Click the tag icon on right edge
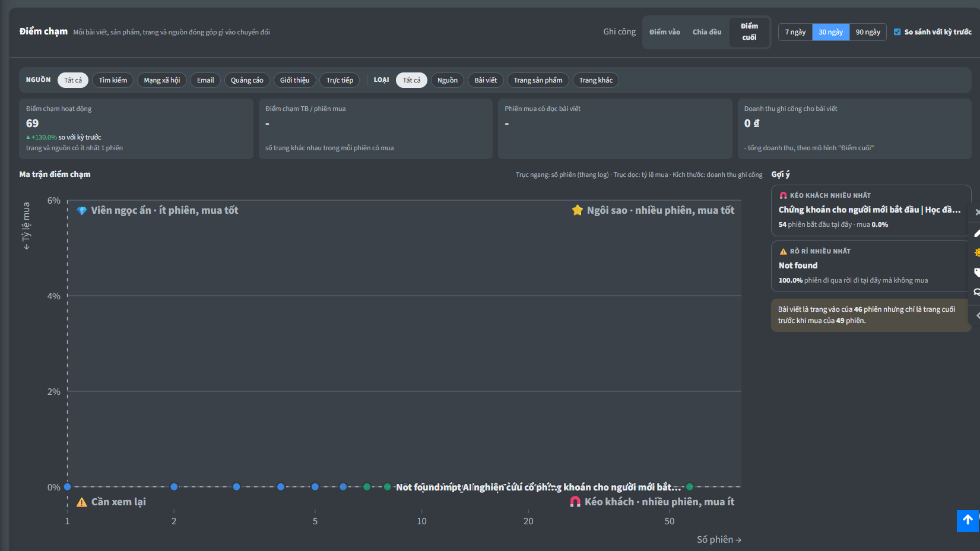980x551 pixels. [x=977, y=273]
